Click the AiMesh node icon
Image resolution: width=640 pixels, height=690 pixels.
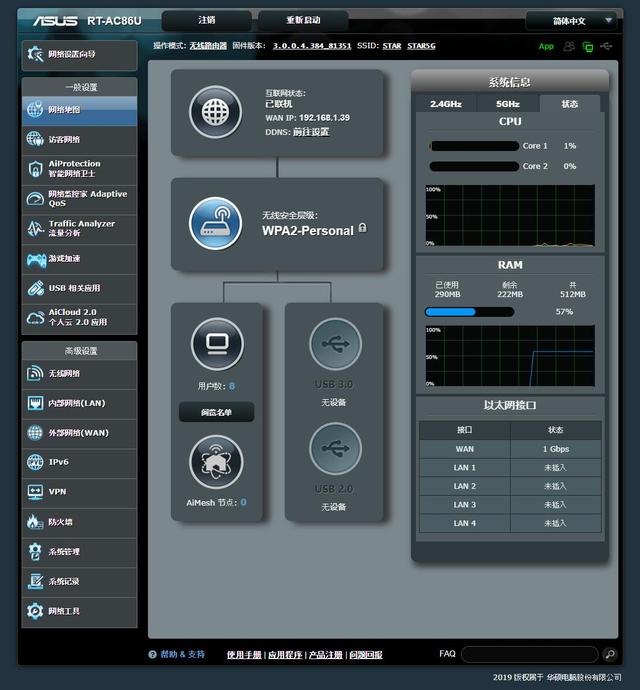pos(216,462)
